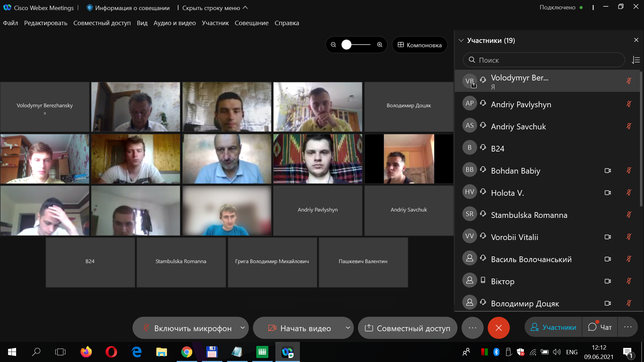The width and height of the screenshot is (644, 362).
Task: Click the video zoom slider handle
Action: [x=346, y=45]
